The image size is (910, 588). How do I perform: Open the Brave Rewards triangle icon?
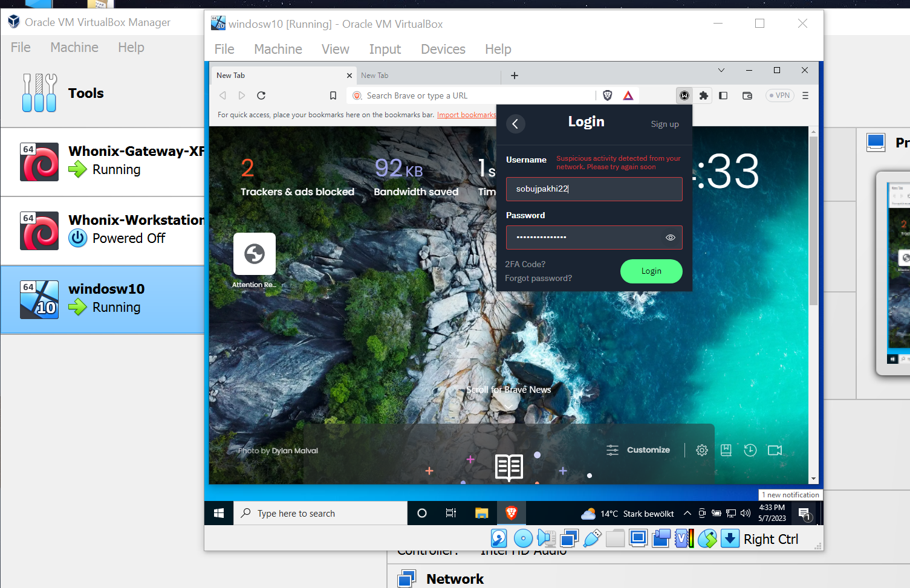coord(628,95)
